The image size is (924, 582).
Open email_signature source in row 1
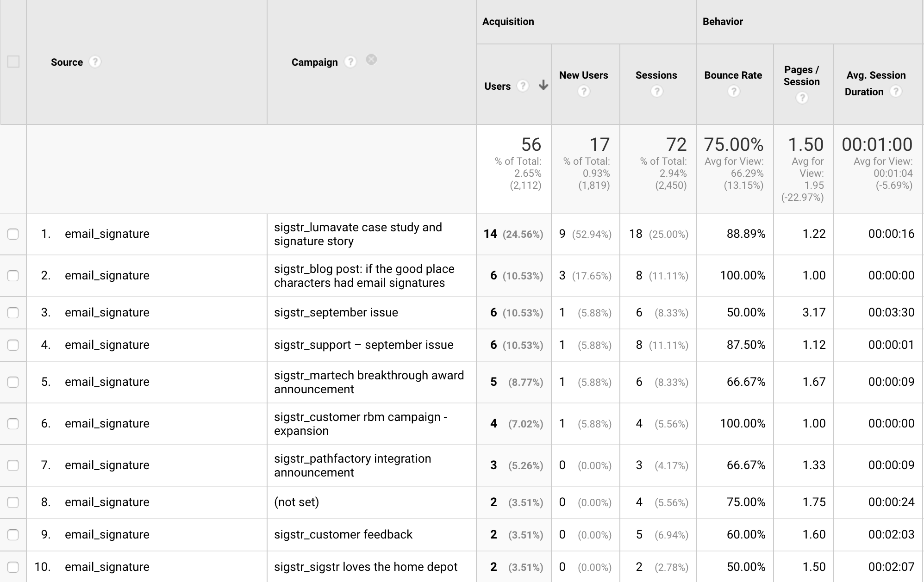tap(107, 234)
